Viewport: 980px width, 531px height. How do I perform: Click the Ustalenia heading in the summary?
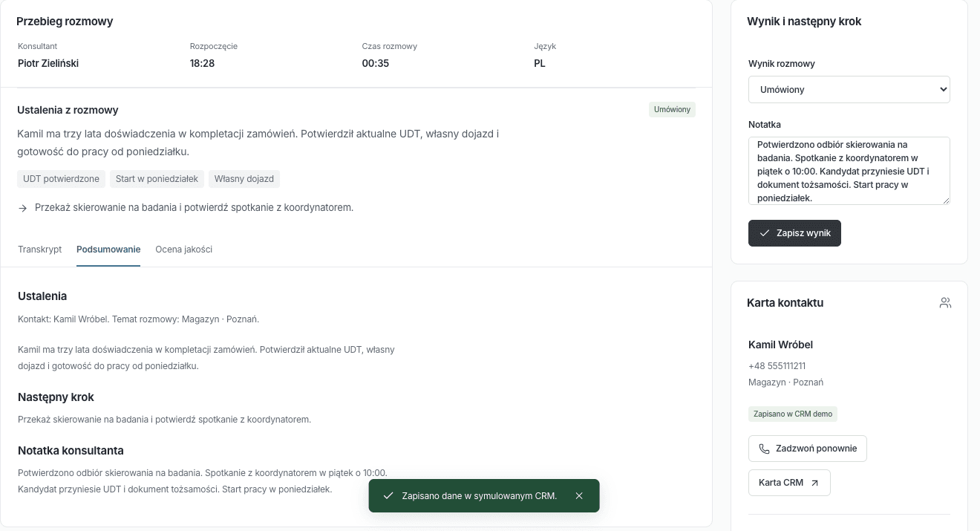point(42,296)
